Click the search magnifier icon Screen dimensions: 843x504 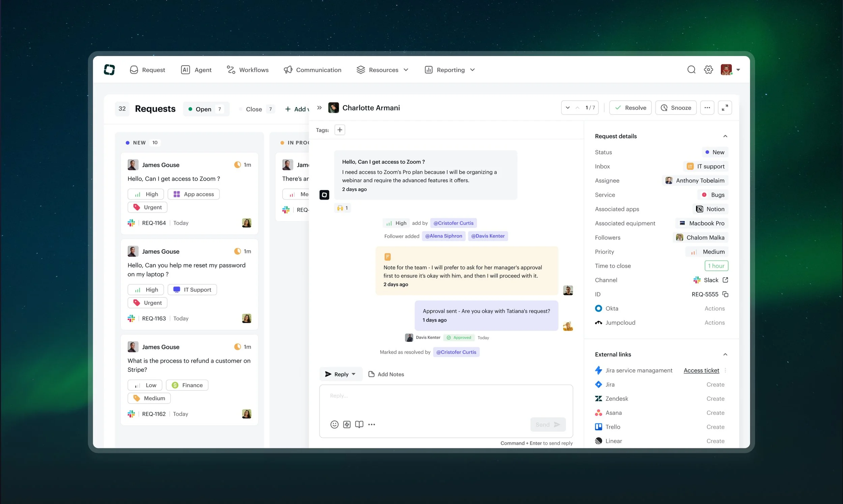coord(691,70)
